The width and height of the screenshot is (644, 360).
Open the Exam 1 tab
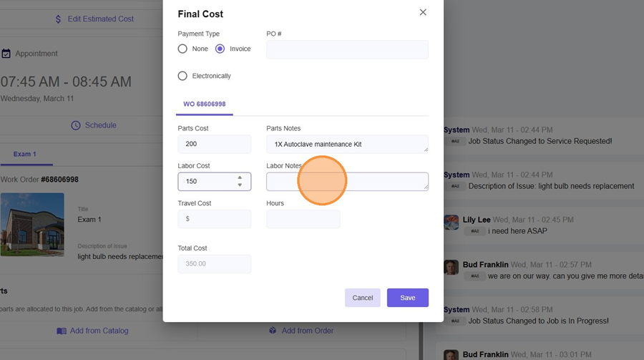pyautogui.click(x=24, y=155)
